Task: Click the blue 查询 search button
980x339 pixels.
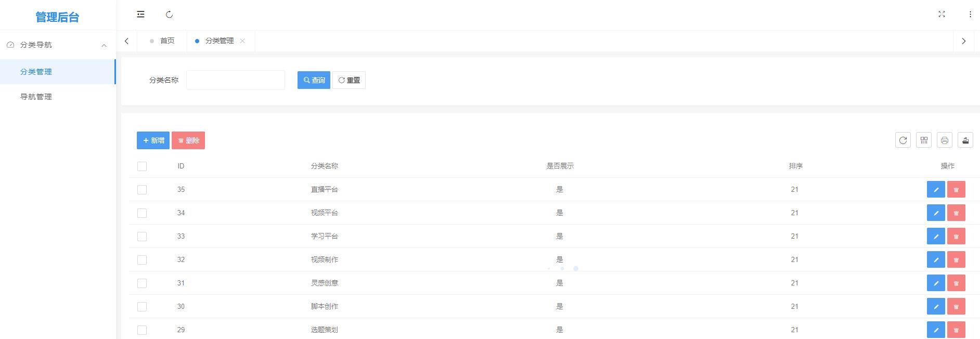Action: click(x=314, y=80)
